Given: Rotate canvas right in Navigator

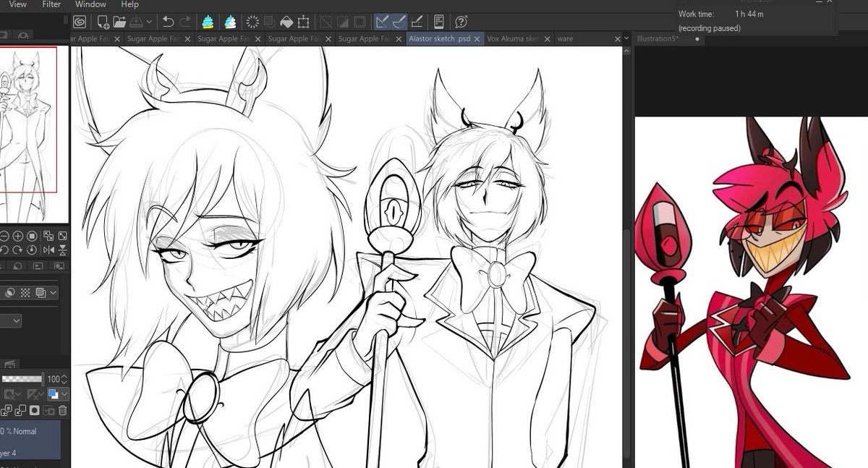Looking at the screenshot, I should pos(17,250).
